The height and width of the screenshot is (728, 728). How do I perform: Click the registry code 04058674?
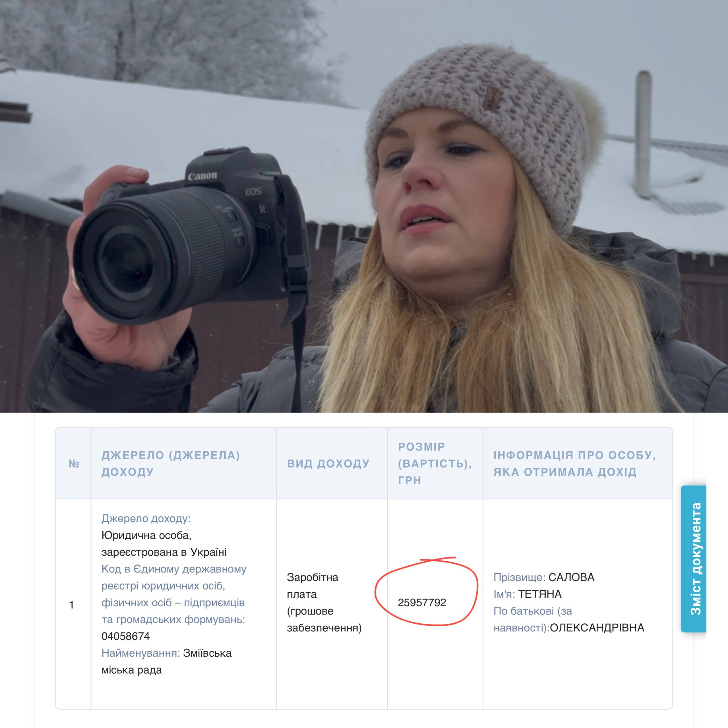click(125, 636)
